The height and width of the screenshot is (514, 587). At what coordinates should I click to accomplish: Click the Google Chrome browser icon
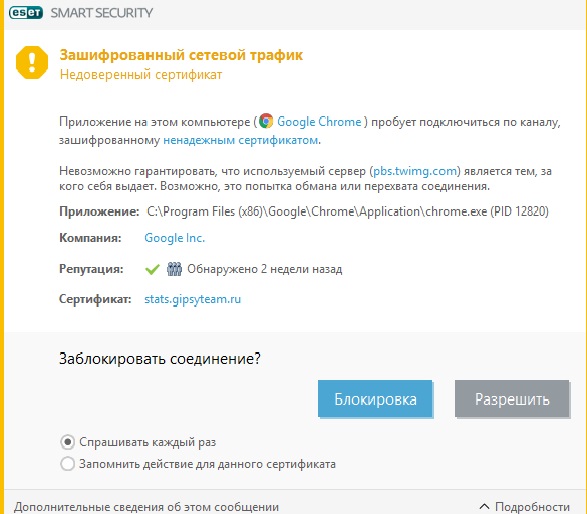click(x=266, y=121)
